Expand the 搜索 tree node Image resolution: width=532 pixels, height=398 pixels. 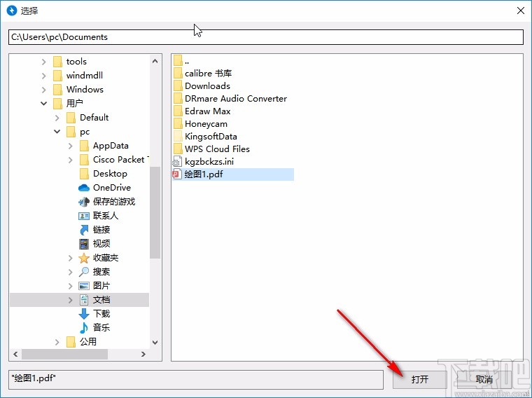click(70, 272)
